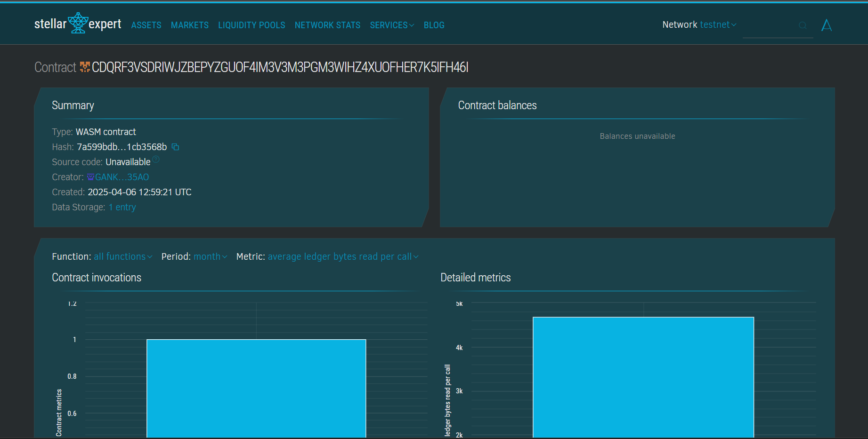Click the bar in Detailed metrics chart
Screen dimensions: 868x439
643,376
